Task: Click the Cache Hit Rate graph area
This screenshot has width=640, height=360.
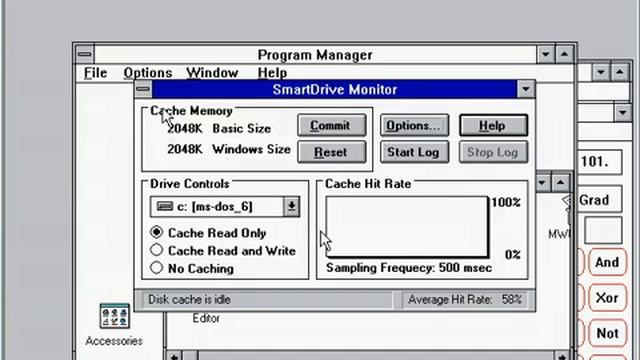Action: [407, 227]
